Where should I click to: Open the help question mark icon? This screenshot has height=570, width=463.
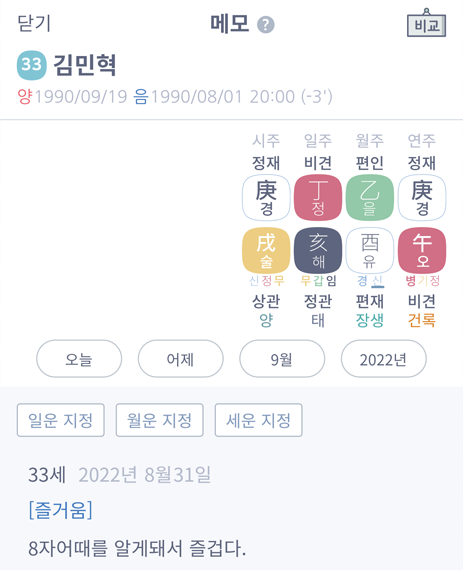[x=266, y=25]
